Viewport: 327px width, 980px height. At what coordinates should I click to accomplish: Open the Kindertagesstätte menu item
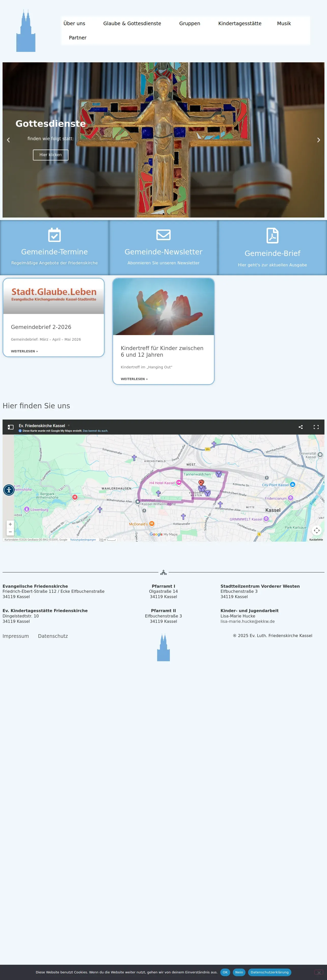240,24
